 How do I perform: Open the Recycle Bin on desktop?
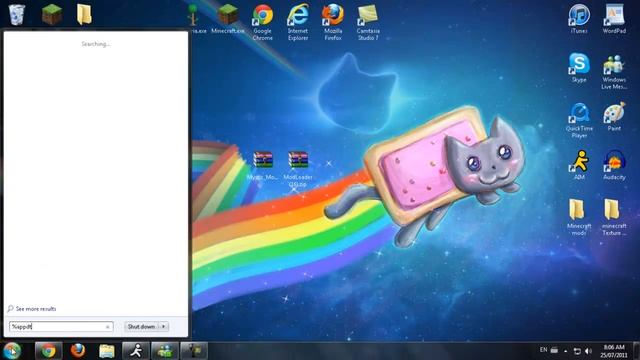click(17, 14)
